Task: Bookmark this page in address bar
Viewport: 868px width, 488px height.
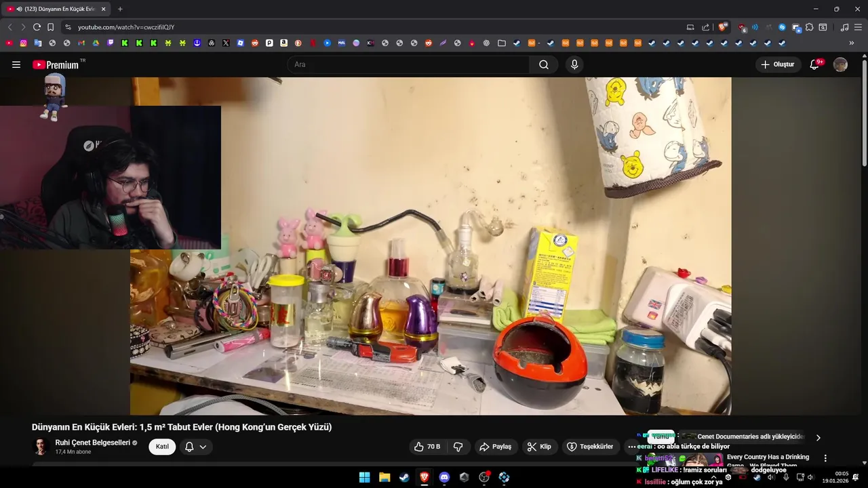Action: coord(50,27)
